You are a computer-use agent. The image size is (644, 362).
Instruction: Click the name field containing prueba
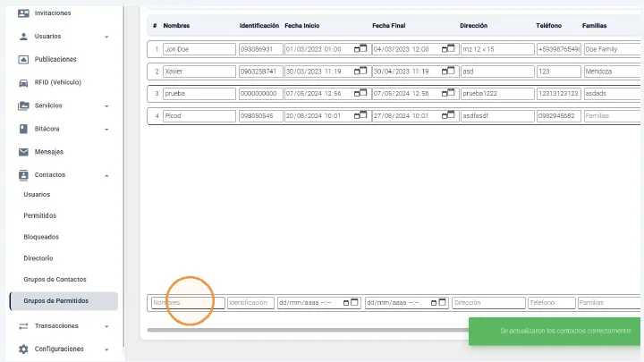point(199,93)
